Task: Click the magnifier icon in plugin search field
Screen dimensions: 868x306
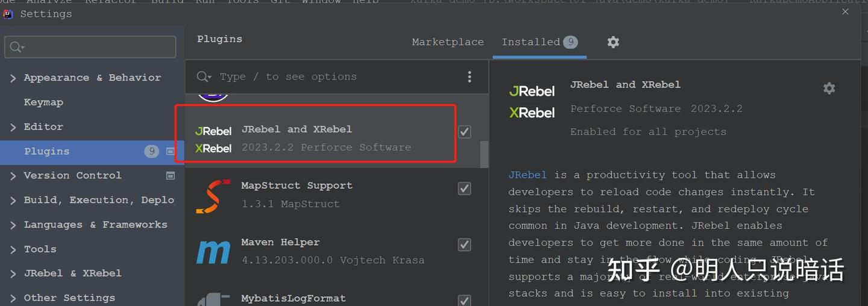Action: click(204, 76)
